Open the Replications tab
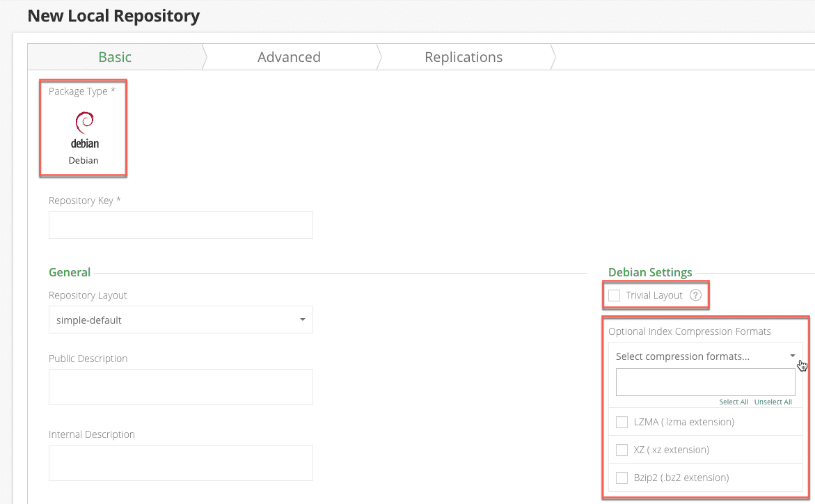The width and height of the screenshot is (815, 504). 463,57
